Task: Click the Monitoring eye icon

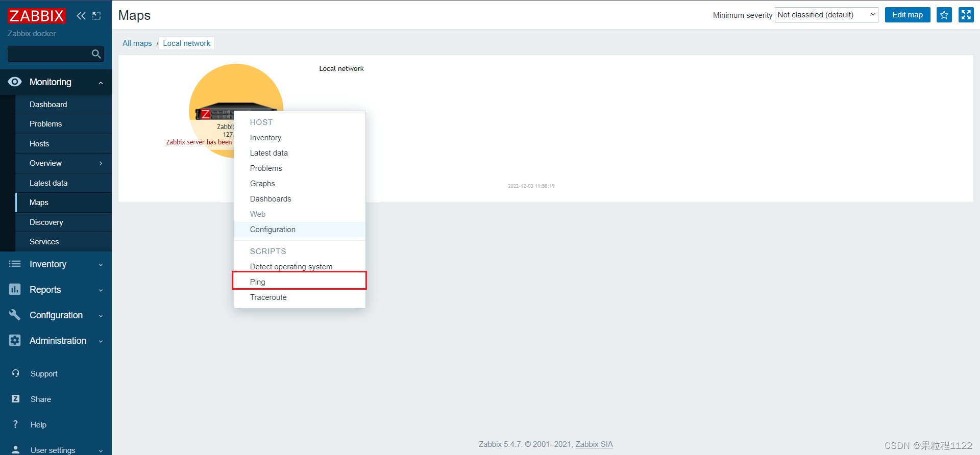Action: (15, 82)
